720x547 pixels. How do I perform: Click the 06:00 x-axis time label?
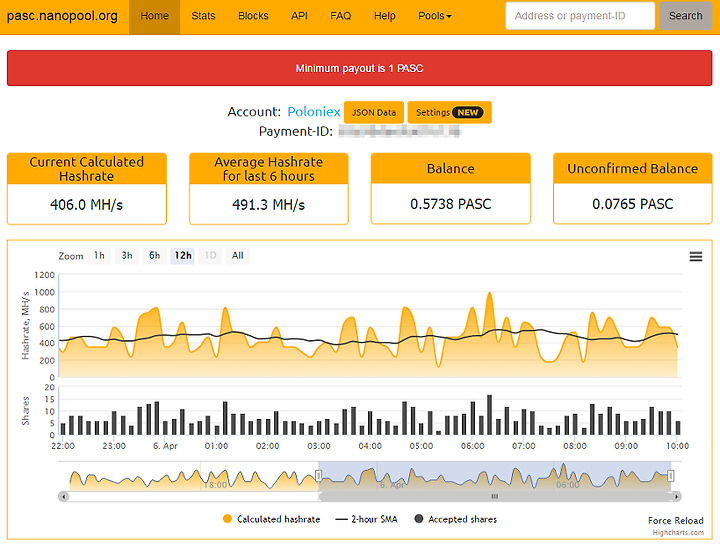pyautogui.click(x=472, y=446)
